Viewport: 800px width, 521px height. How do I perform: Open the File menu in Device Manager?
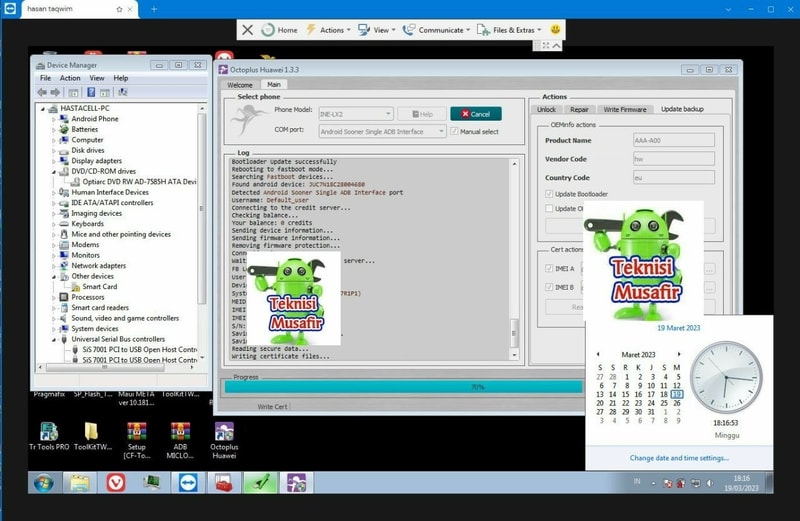(45, 78)
